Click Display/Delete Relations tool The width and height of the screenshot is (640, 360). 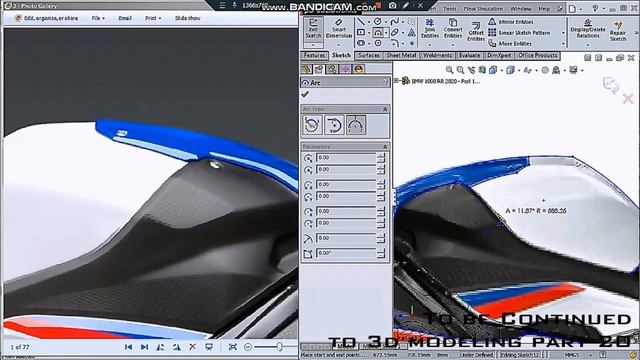click(x=588, y=29)
